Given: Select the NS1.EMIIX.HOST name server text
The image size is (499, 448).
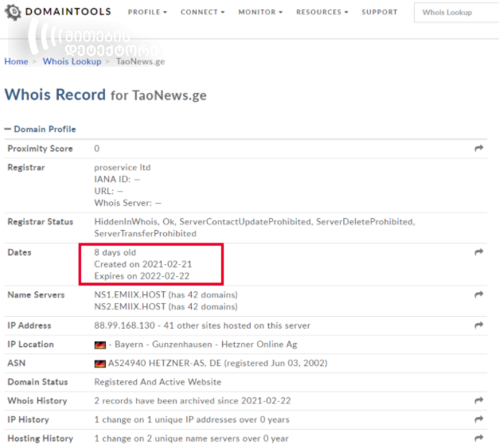Looking at the screenshot, I should 130,294.
